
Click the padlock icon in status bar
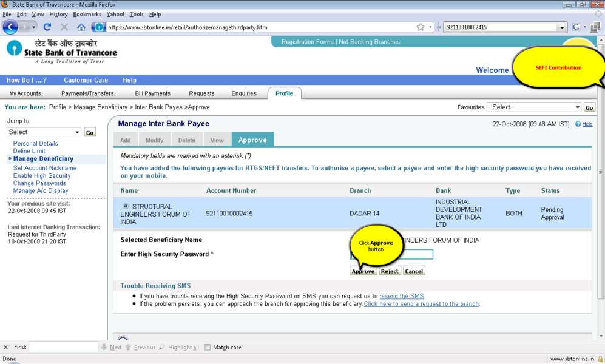tap(600, 359)
